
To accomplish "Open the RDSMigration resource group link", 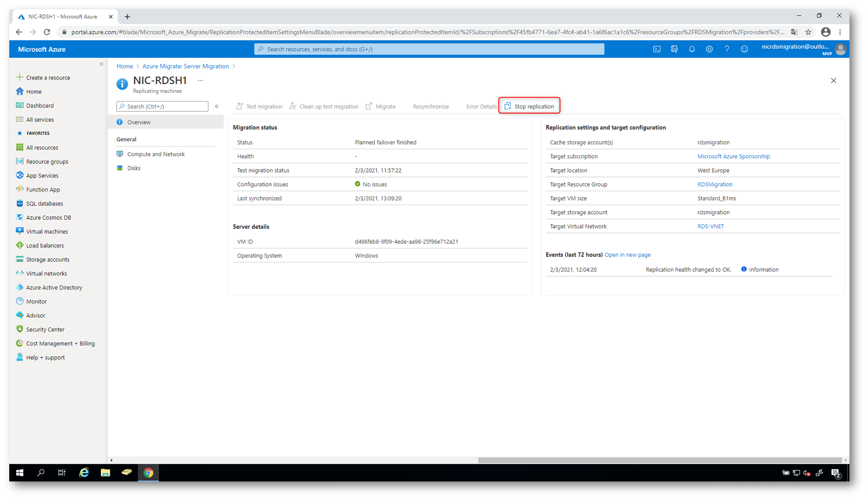I will (715, 184).
